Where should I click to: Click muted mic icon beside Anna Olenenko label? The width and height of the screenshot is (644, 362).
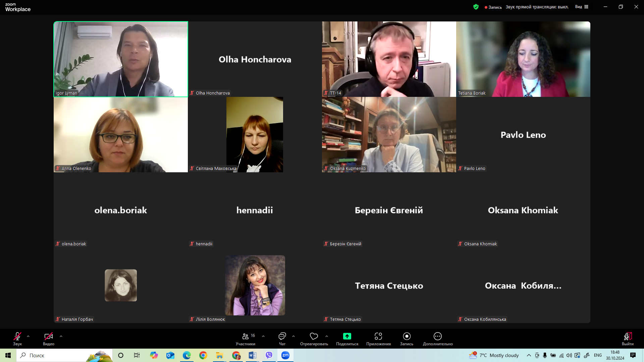(x=58, y=168)
